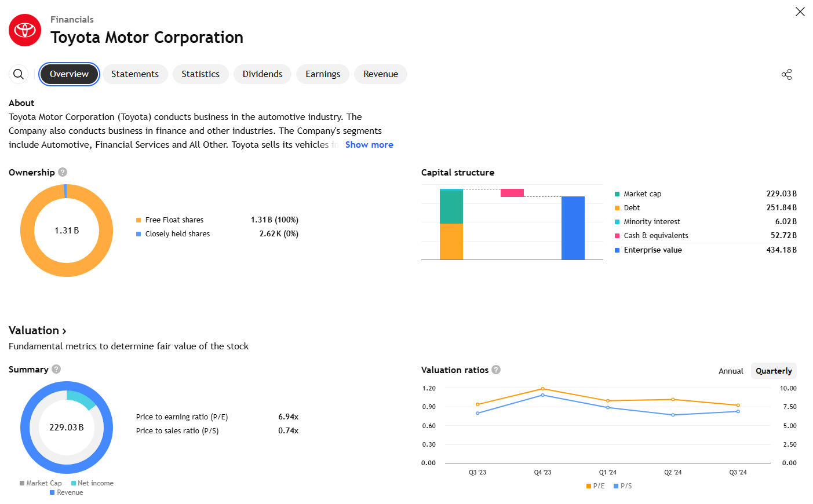Click the Enterprise value blue swatch
Viewport: 813px width, 504px height.
point(617,250)
